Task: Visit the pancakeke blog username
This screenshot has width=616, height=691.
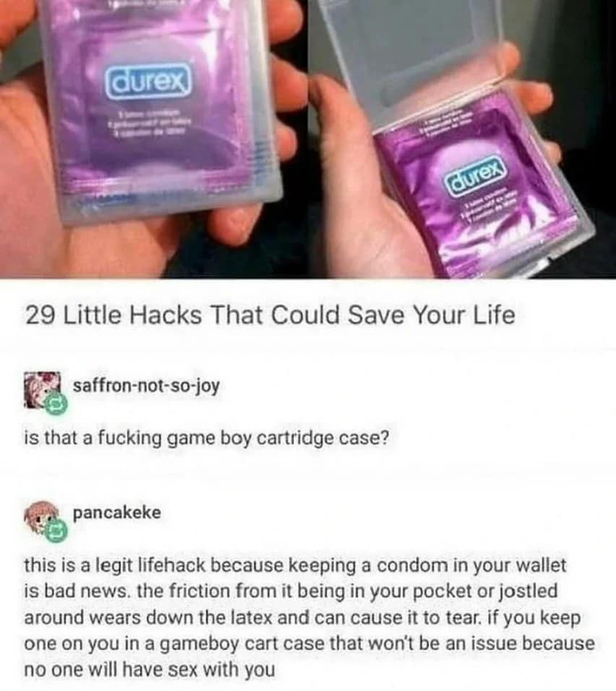Action: (116, 512)
